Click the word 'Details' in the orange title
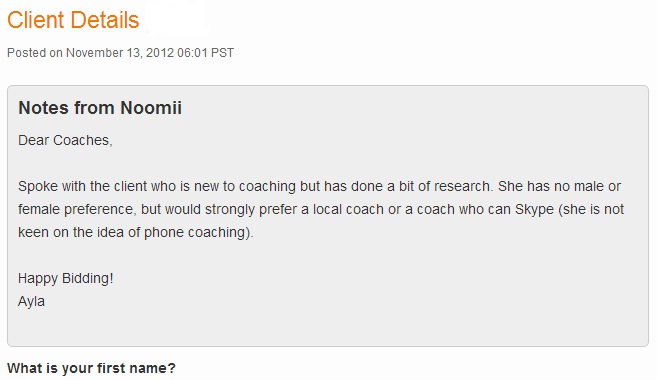The height and width of the screenshot is (380, 657). click(105, 20)
